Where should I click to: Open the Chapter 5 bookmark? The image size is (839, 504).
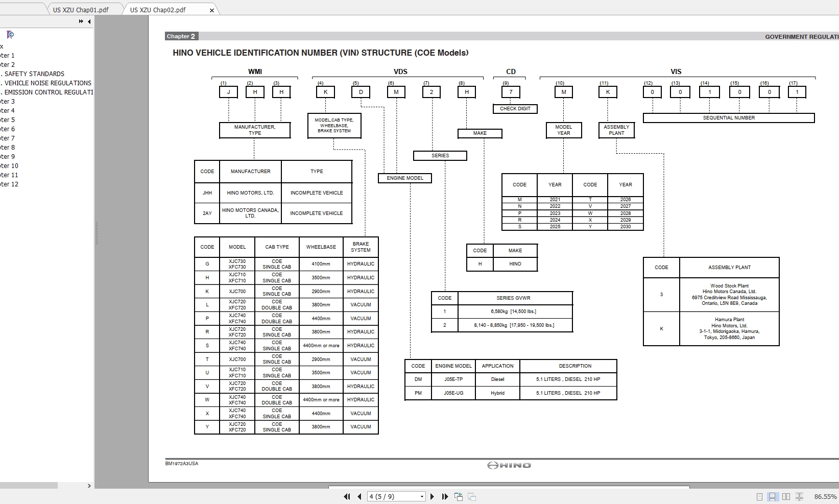7,120
